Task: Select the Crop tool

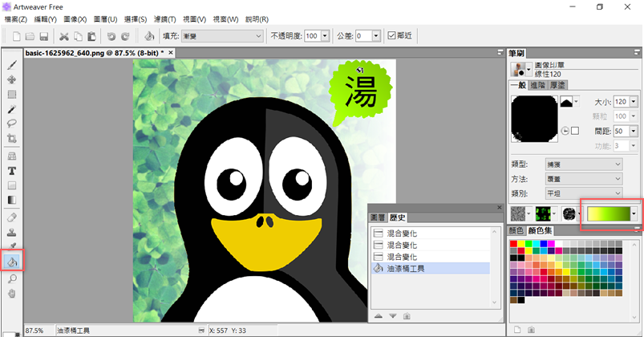Action: coord(12,138)
